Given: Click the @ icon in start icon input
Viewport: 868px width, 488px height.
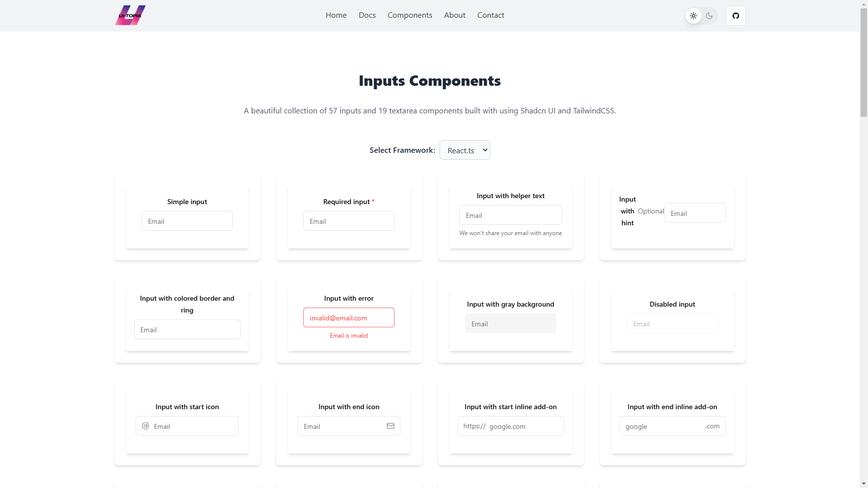Looking at the screenshot, I should coord(145,426).
